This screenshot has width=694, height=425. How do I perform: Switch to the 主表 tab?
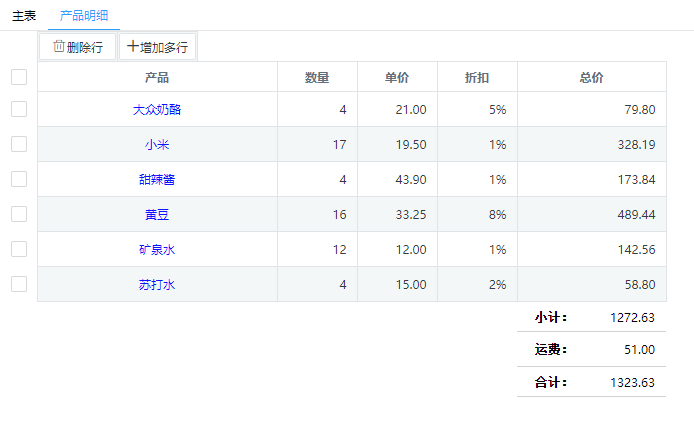(24, 15)
